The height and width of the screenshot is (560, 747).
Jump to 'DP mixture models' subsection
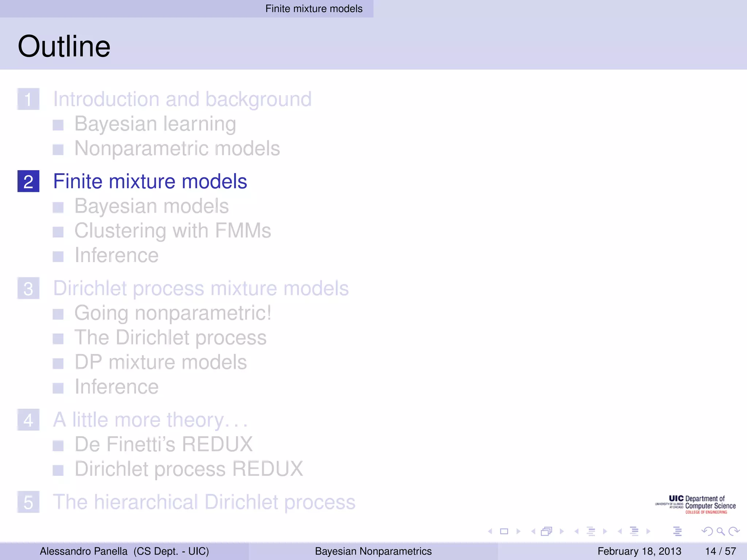(x=161, y=362)
